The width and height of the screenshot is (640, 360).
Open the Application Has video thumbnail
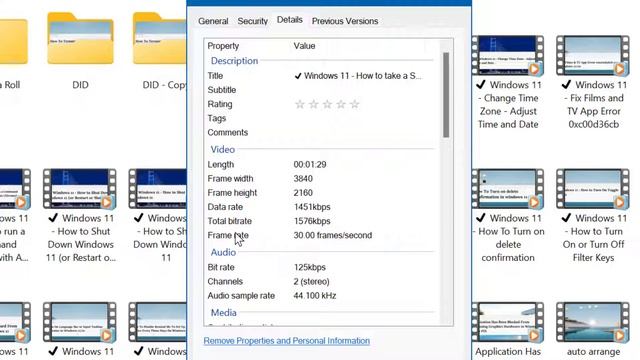[508, 322]
